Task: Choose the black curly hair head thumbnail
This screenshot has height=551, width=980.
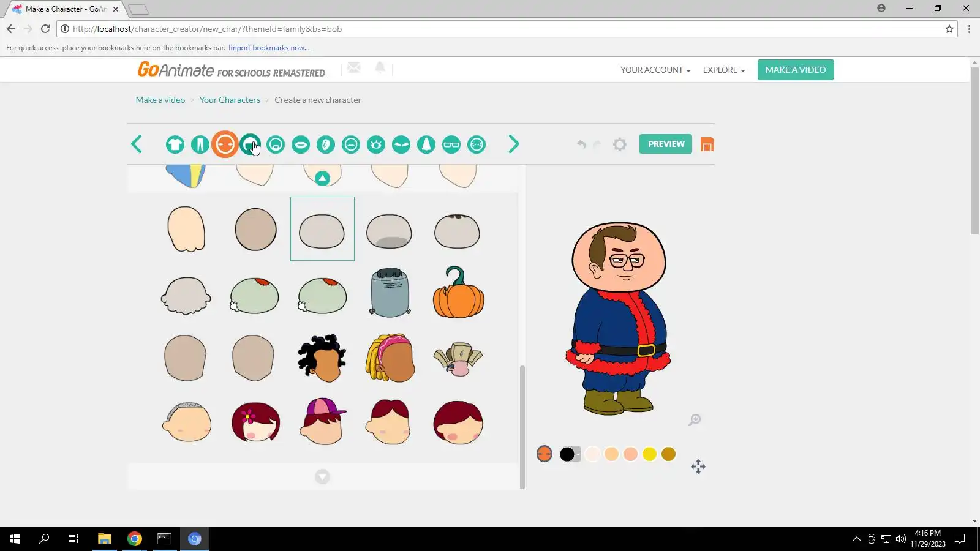Action: coord(322,358)
